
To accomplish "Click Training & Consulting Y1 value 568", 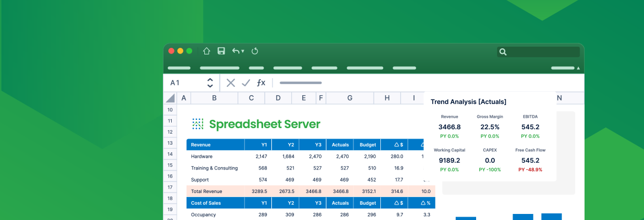I will click(x=263, y=168).
